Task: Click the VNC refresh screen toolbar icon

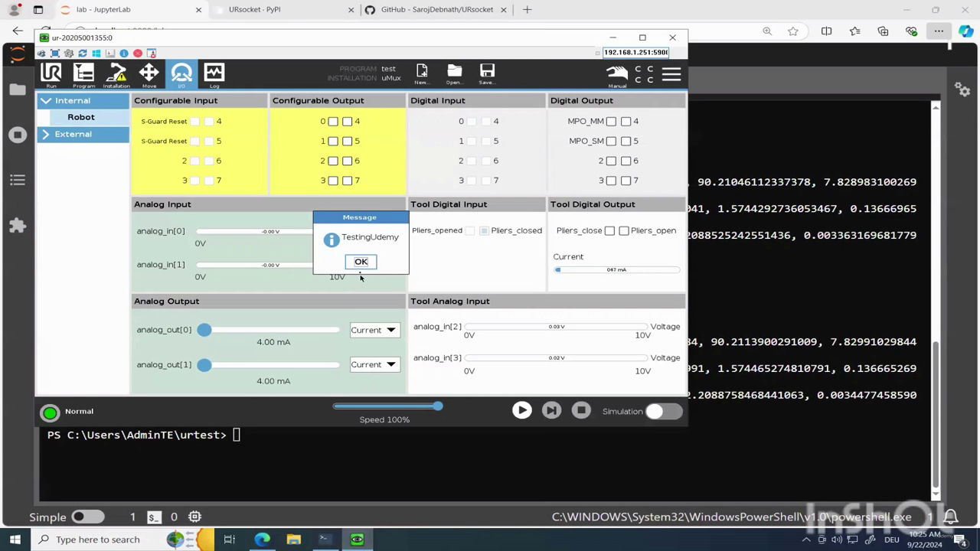Action: [83, 53]
